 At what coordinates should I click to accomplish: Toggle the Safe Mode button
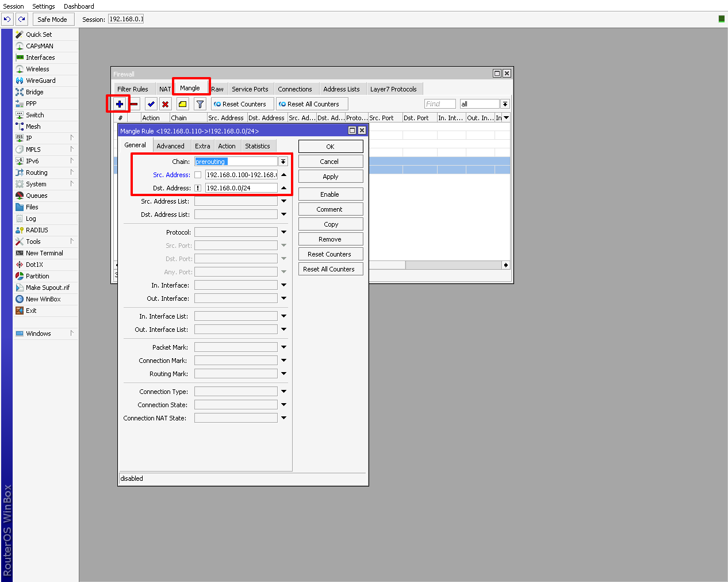point(52,20)
